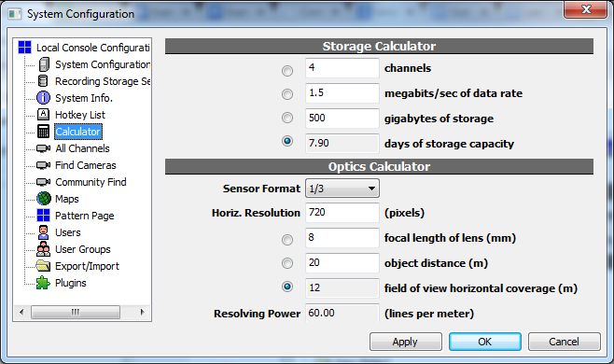Click the days of storage capacity field
Image resolution: width=614 pixels, height=364 pixels.
click(x=342, y=143)
